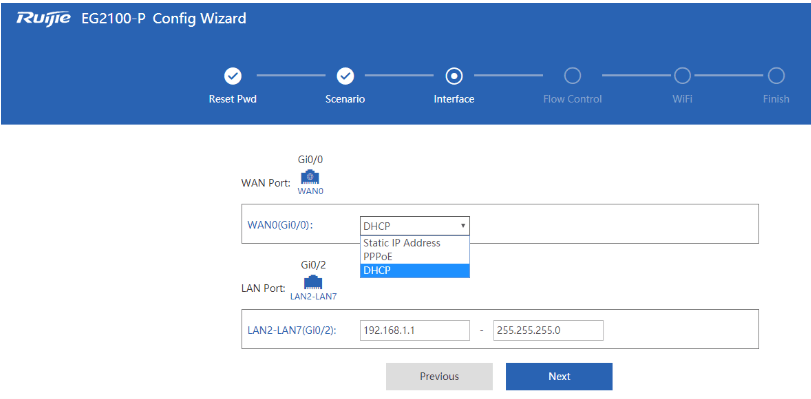Click the Reset Pwd completed step circle

(x=232, y=76)
